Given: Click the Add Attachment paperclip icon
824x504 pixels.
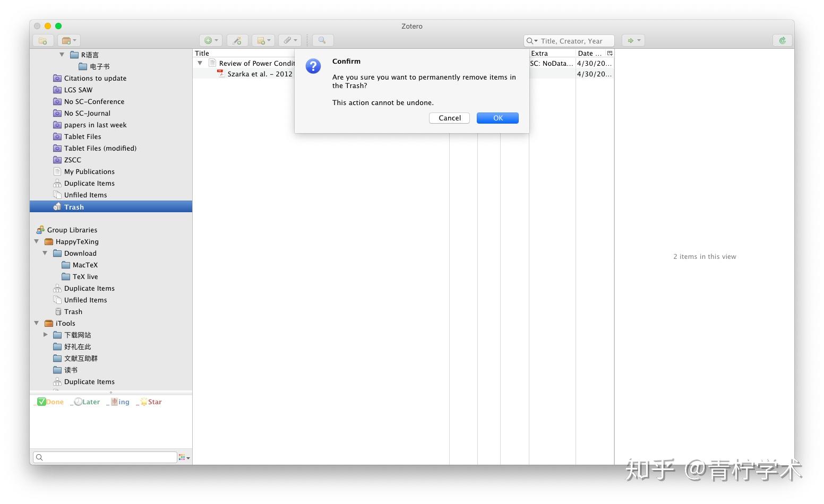Looking at the screenshot, I should point(289,40).
